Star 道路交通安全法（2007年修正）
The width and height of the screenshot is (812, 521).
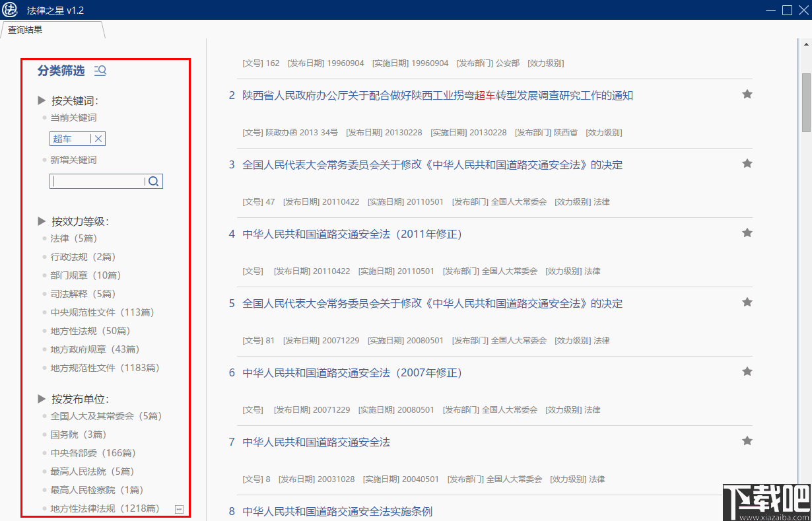pos(747,371)
